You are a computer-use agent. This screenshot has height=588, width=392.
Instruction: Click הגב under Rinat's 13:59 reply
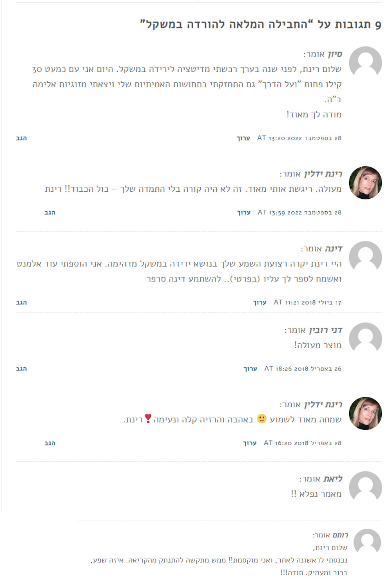(x=50, y=212)
